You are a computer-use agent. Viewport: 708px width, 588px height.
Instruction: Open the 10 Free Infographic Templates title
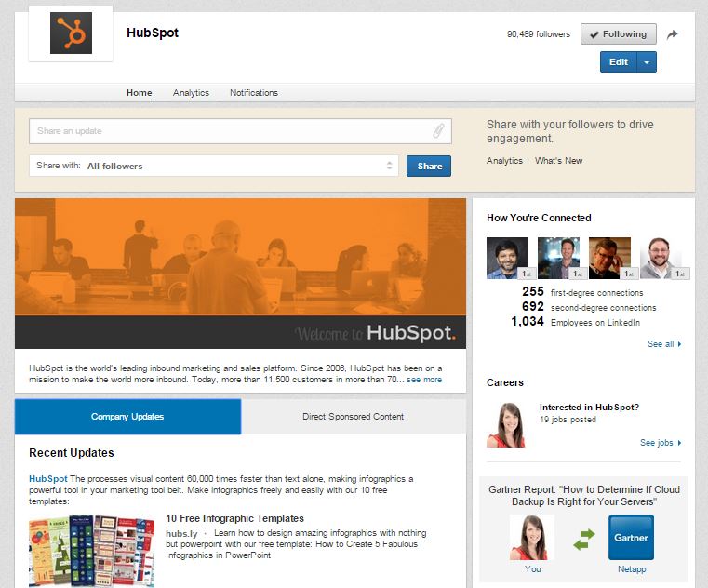coord(234,518)
